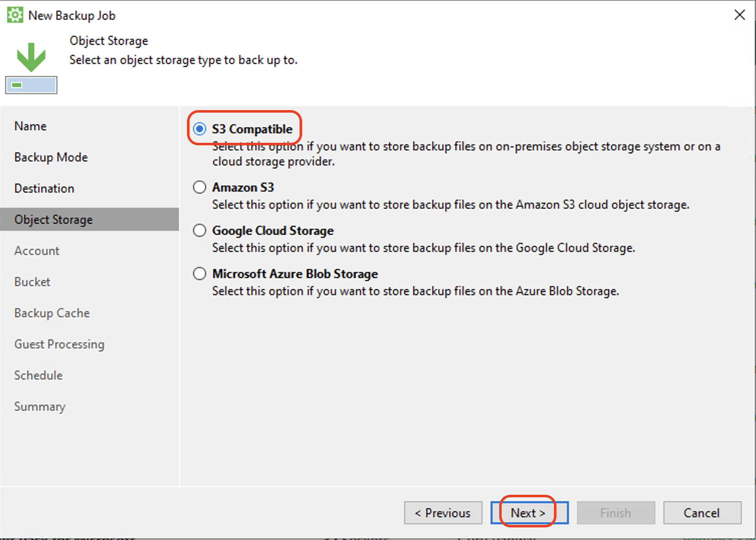The width and height of the screenshot is (756, 540).
Task: Go to the Backup Mode step
Action: [51, 157]
